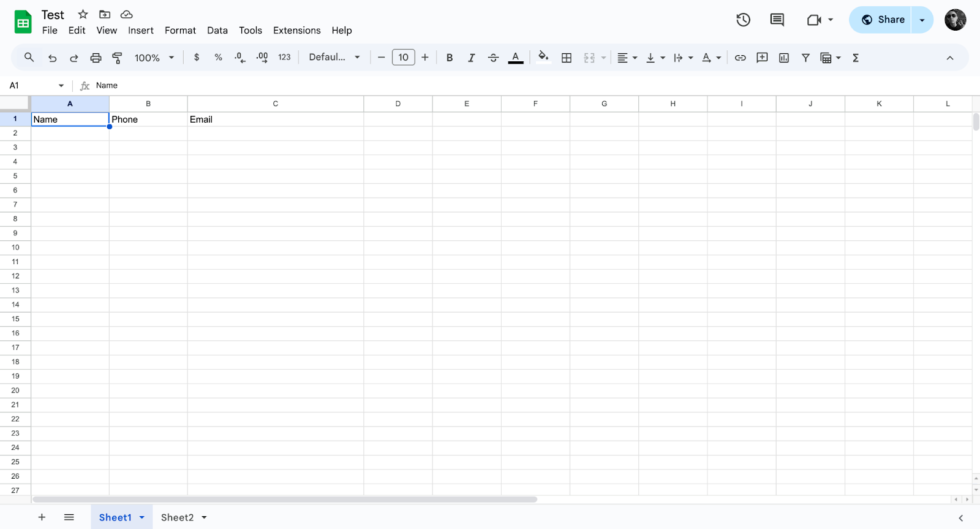The height and width of the screenshot is (529, 980).
Task: Open the Extensions menu
Action: click(x=296, y=31)
